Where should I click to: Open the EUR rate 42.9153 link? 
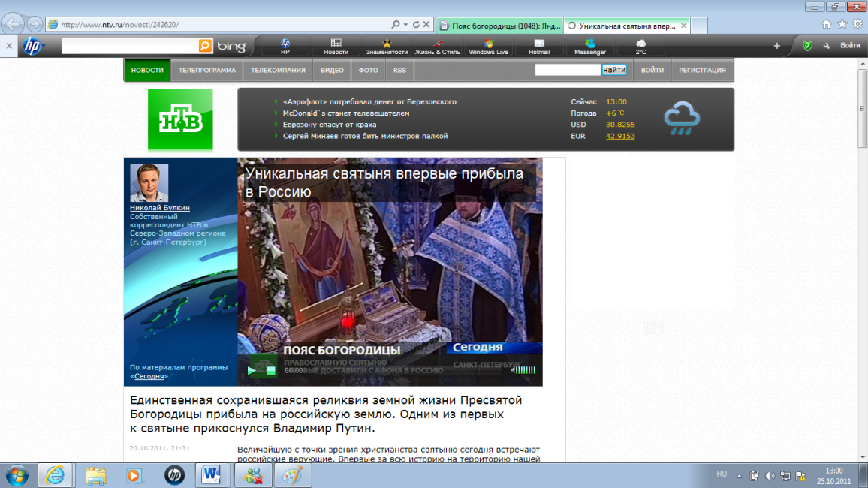[620, 136]
